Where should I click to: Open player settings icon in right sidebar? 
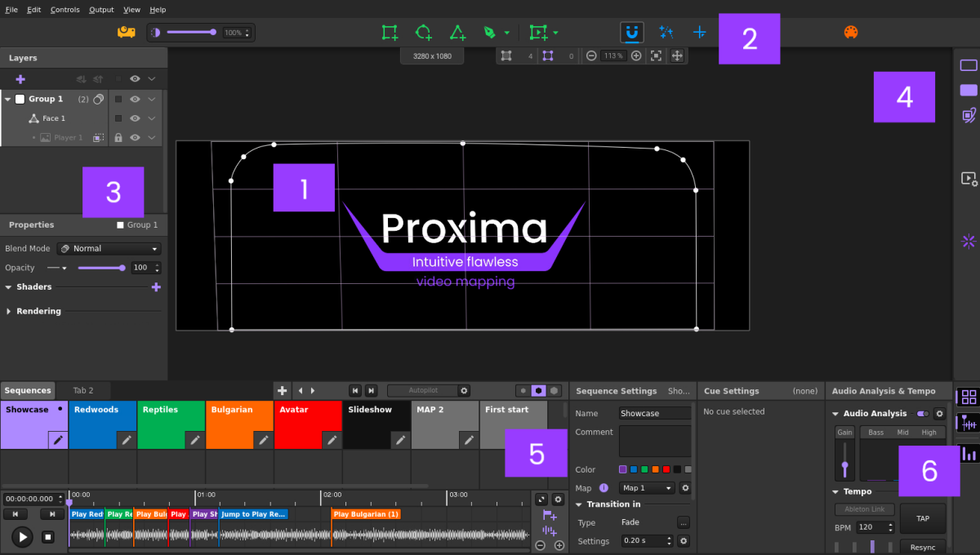tap(969, 178)
